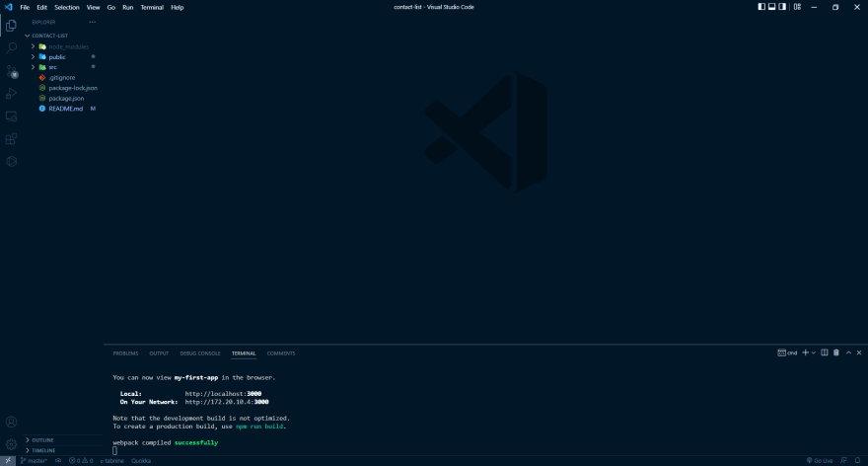Open the Search view in activity bar
The height and width of the screenshot is (466, 868).
pos(11,48)
